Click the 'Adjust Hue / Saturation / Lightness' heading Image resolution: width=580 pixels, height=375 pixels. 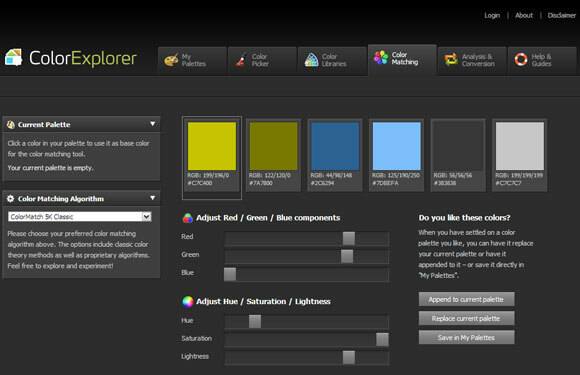263,301
